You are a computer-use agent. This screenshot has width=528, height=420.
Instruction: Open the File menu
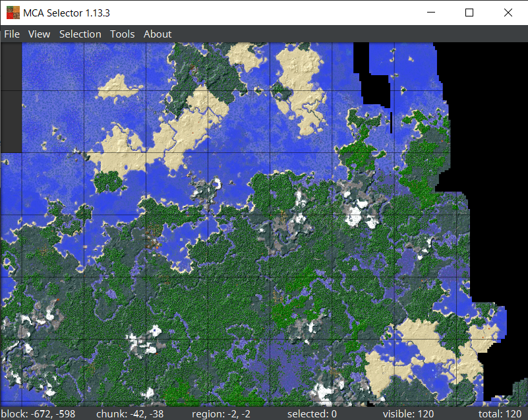[12, 34]
